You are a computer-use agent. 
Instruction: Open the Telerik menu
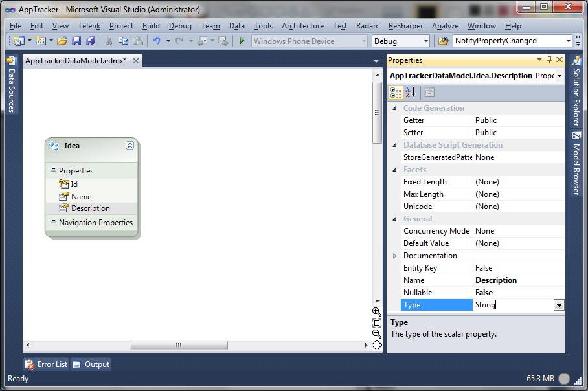pyautogui.click(x=89, y=26)
